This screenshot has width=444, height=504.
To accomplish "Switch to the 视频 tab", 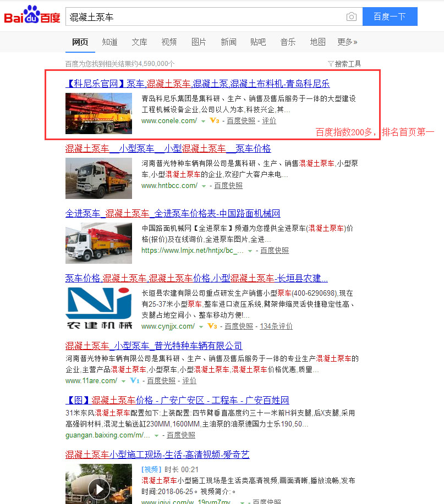I will coord(169,42).
